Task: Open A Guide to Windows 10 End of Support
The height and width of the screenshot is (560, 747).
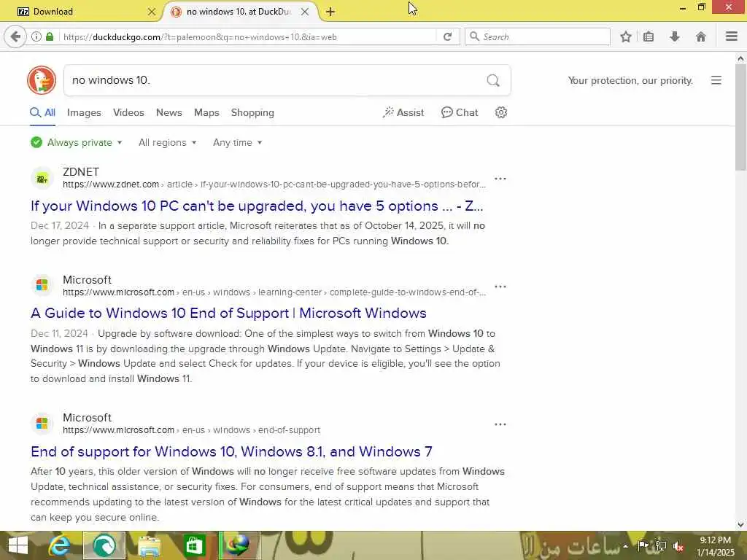Action: point(228,313)
